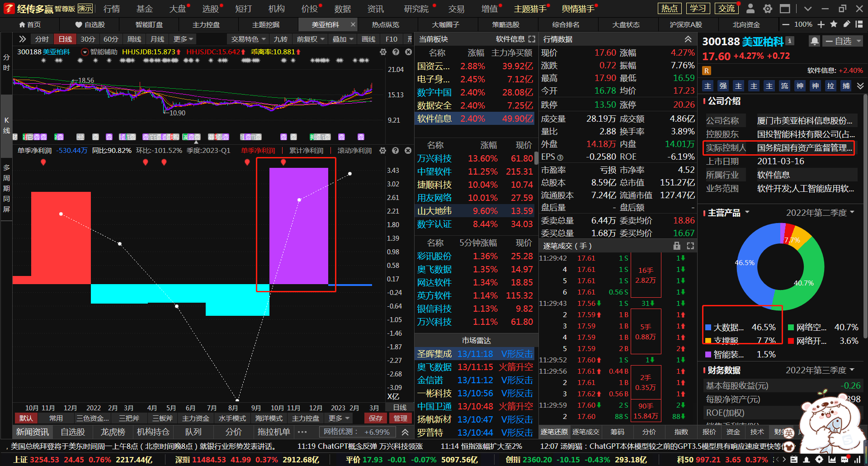
Task: Open 2022年第二季度 dropdown for 主营产品
Action: coord(821,213)
